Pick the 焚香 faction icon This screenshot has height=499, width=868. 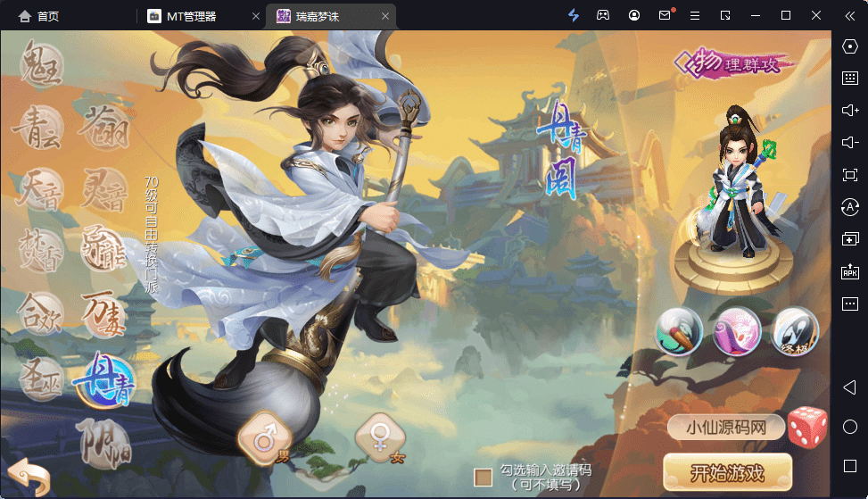click(x=40, y=252)
